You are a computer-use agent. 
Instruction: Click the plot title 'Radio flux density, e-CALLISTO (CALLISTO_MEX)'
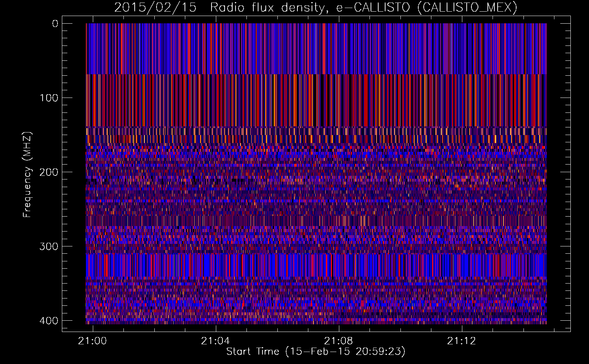363,7
